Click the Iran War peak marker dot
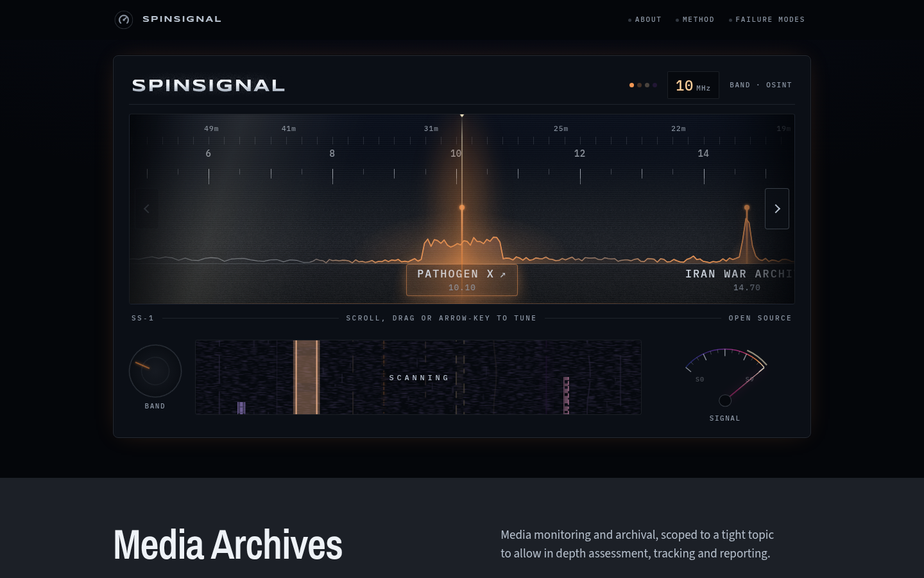924x578 pixels. click(747, 207)
